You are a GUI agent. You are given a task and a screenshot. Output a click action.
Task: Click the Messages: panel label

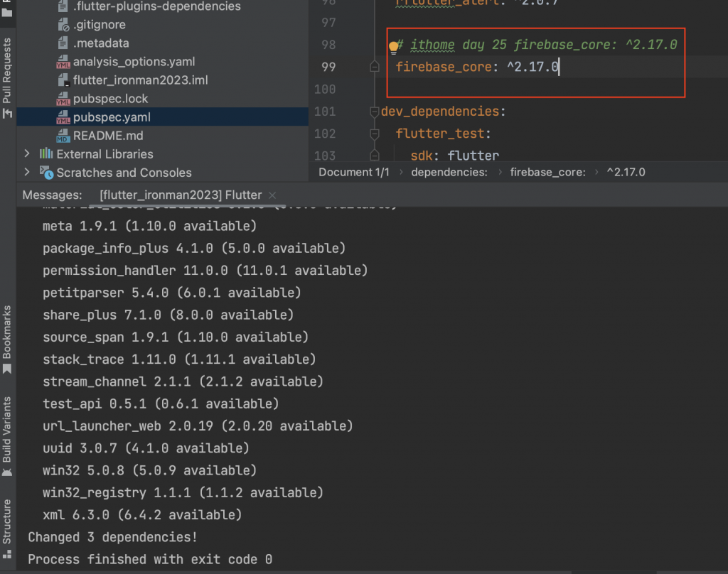(52, 195)
